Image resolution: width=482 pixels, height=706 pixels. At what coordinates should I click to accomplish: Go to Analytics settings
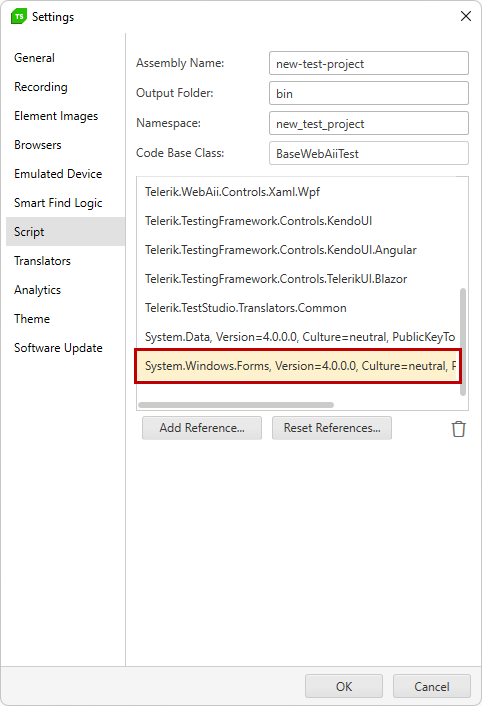point(65,290)
